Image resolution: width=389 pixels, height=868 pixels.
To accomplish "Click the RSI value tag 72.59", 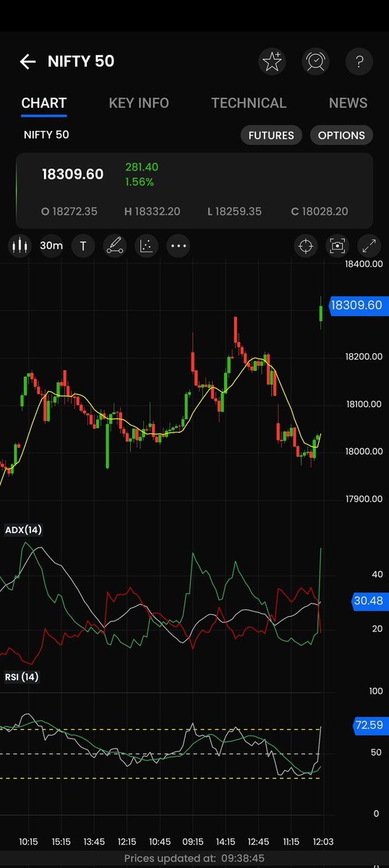I will pyautogui.click(x=370, y=725).
